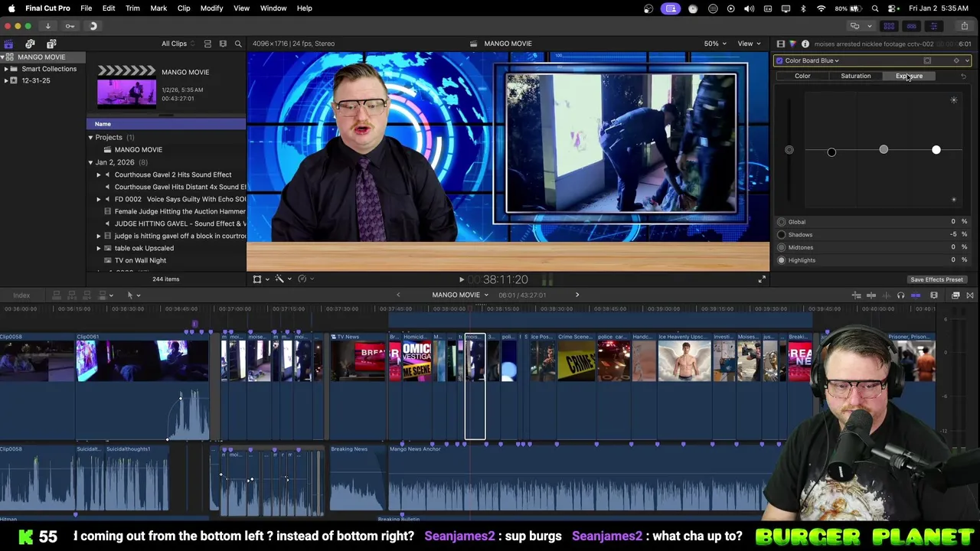Click the Save Effects Preset button
Viewport: 980px width, 551px height.
coord(936,279)
